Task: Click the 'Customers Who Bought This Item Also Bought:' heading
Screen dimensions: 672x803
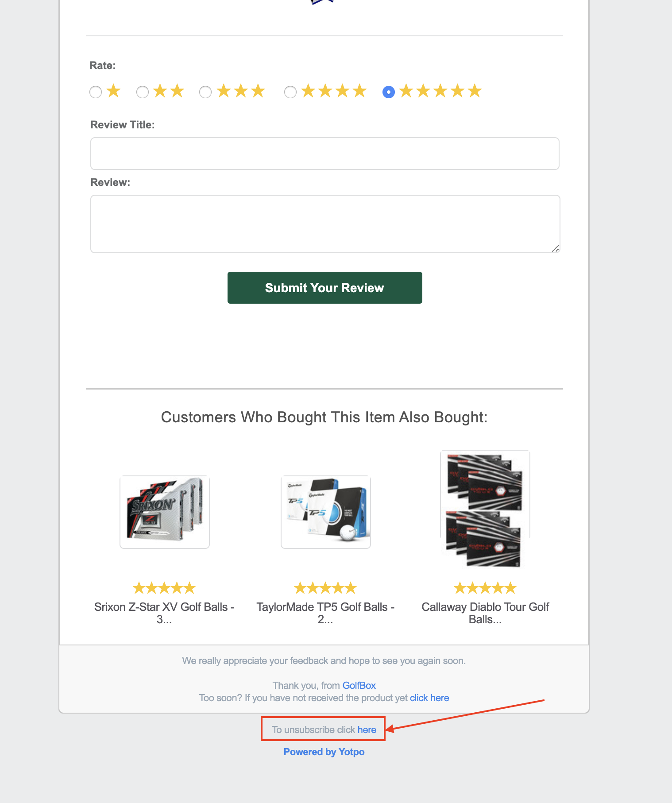Action: pyautogui.click(x=324, y=417)
